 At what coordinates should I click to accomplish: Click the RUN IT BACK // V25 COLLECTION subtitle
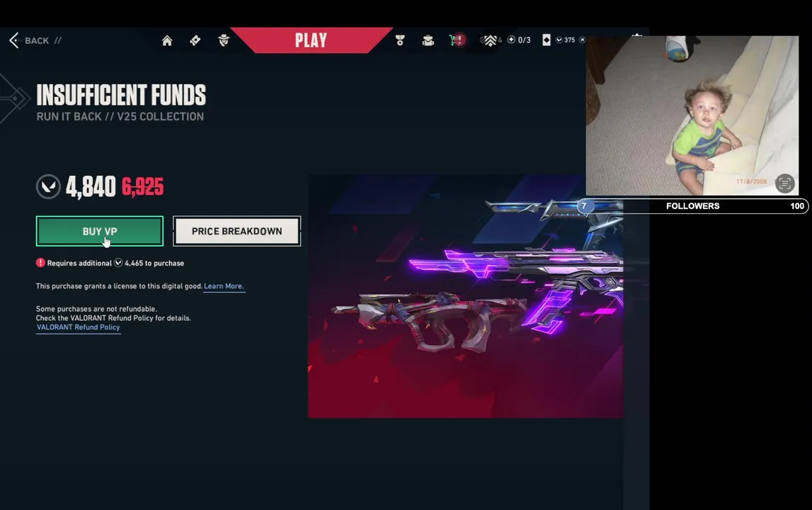[120, 116]
